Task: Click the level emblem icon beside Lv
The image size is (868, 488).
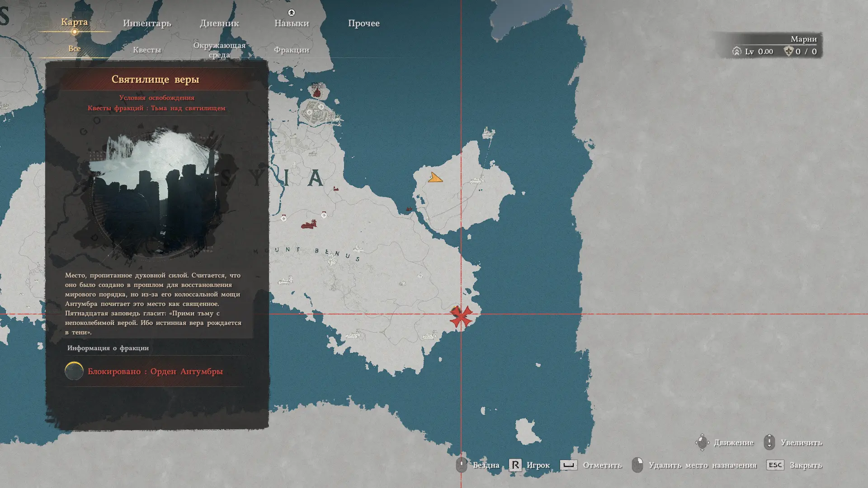Action: 737,52
